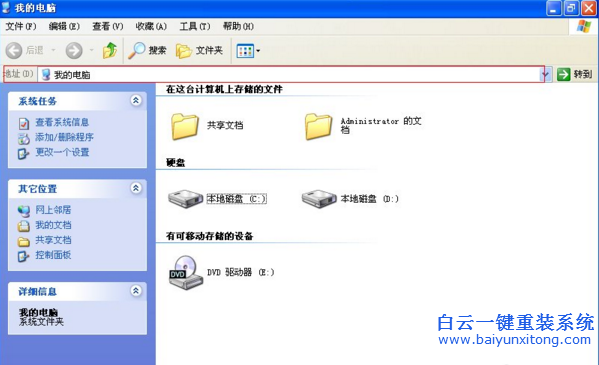Close the 我的电脑 window

click(589, 8)
